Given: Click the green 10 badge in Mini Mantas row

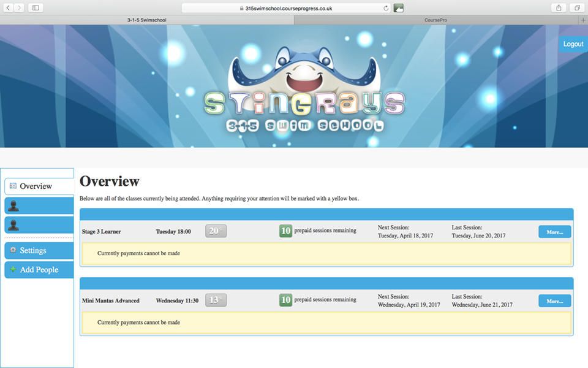Looking at the screenshot, I should point(286,300).
